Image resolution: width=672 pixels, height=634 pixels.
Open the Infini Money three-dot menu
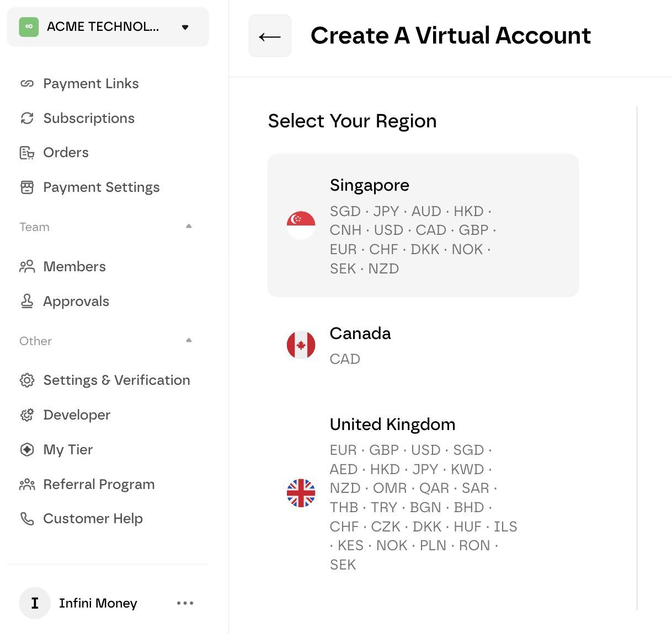click(185, 603)
